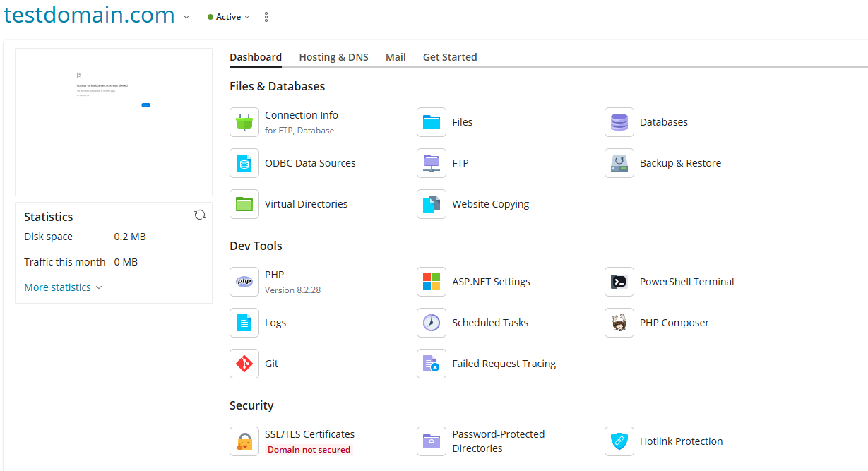This screenshot has height=471, width=868.
Task: Click the testdomain.com heading title
Action: pyautogui.click(x=90, y=15)
